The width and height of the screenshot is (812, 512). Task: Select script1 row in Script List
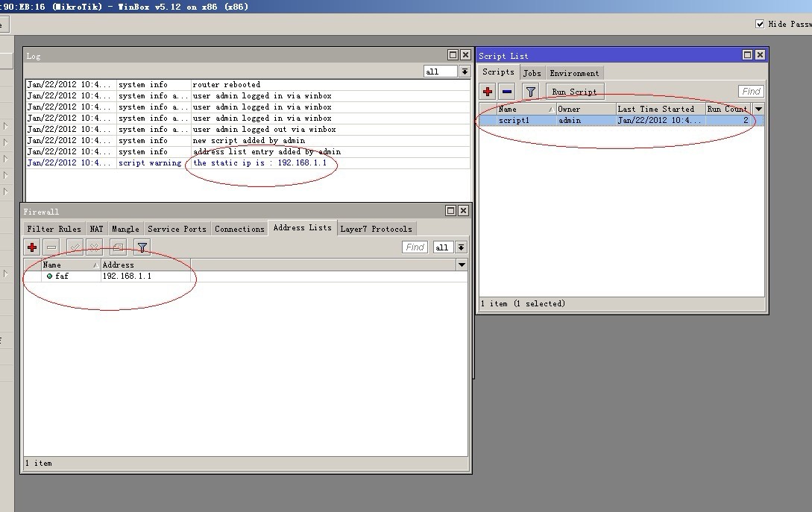coord(621,120)
